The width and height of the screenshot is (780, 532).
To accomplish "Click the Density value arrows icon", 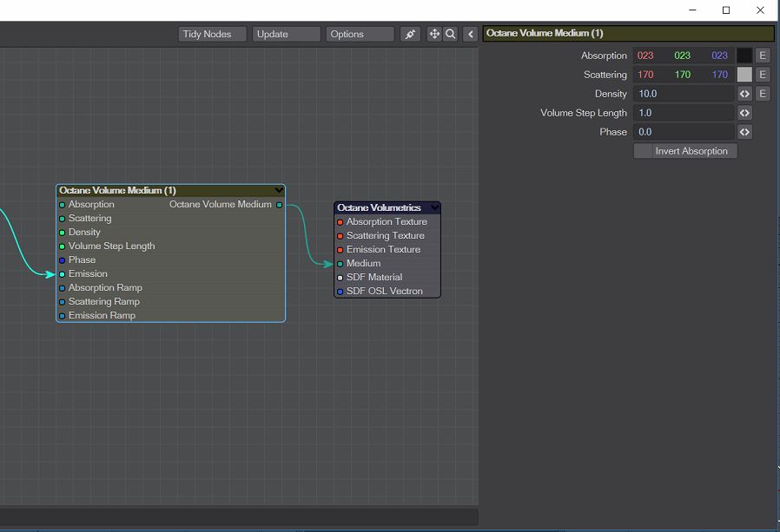I will click(x=744, y=94).
